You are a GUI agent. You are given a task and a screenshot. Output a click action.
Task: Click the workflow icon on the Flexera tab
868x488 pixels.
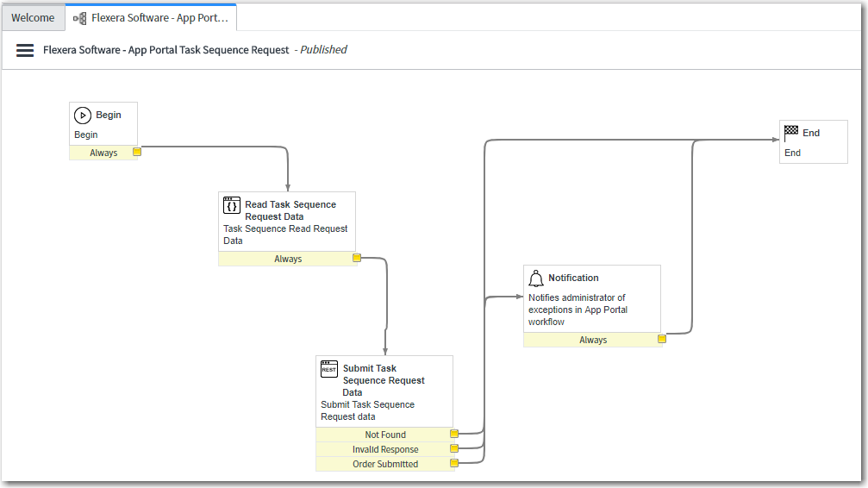79,18
